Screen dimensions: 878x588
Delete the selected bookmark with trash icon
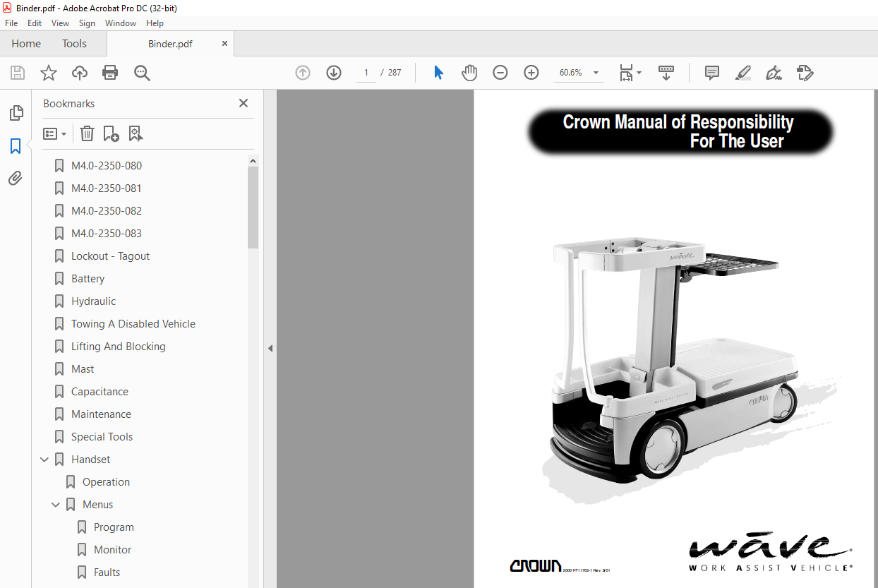[x=87, y=133]
